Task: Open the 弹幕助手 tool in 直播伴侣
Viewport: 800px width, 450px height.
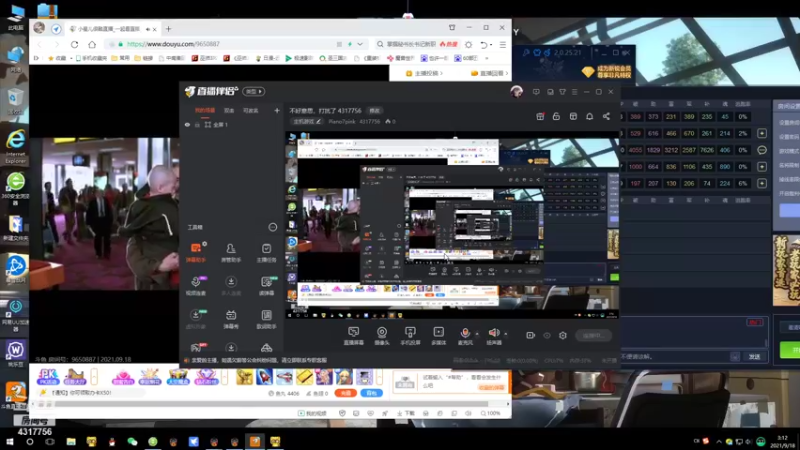Action: (x=195, y=252)
